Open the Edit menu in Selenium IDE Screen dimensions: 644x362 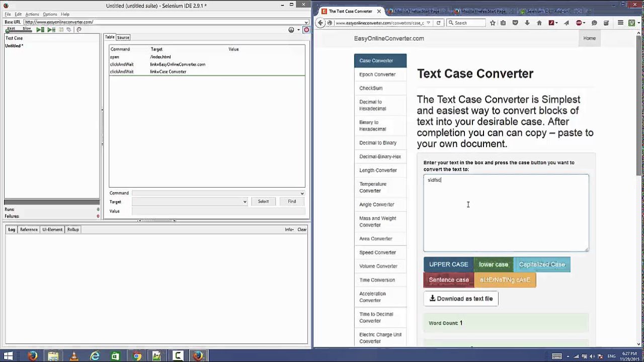[18, 14]
